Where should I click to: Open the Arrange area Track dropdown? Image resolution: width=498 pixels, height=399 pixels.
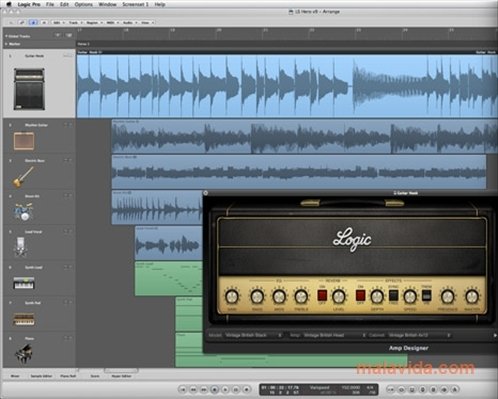point(75,23)
